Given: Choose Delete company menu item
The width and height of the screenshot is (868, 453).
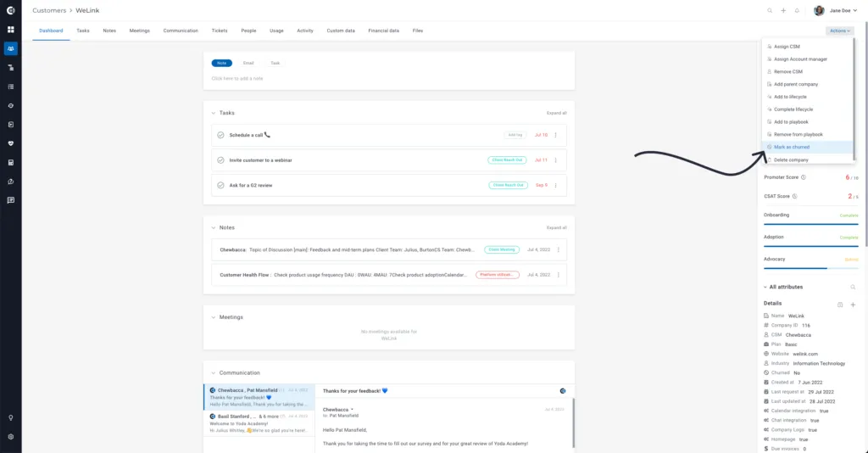Looking at the screenshot, I should coord(807,159).
